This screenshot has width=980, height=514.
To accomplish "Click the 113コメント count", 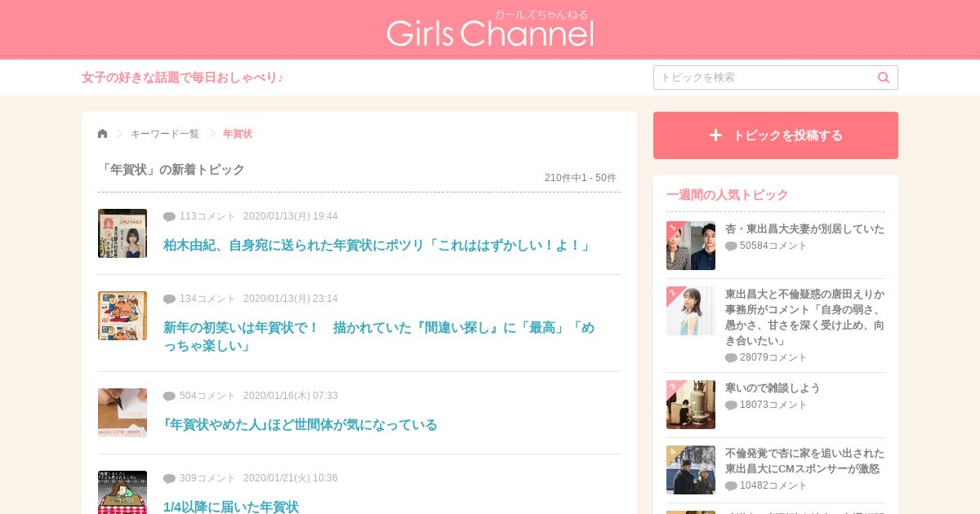I will [x=207, y=216].
